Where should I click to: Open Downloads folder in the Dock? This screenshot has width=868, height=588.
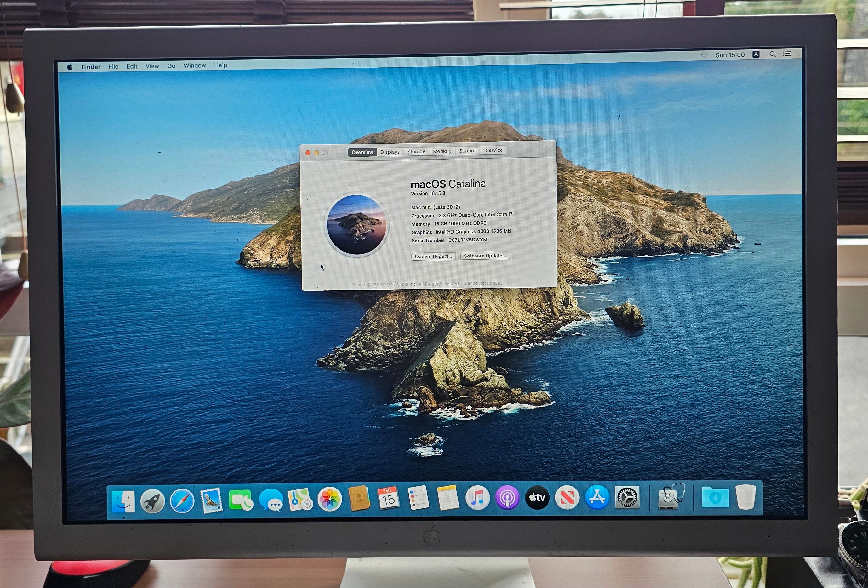click(x=715, y=497)
